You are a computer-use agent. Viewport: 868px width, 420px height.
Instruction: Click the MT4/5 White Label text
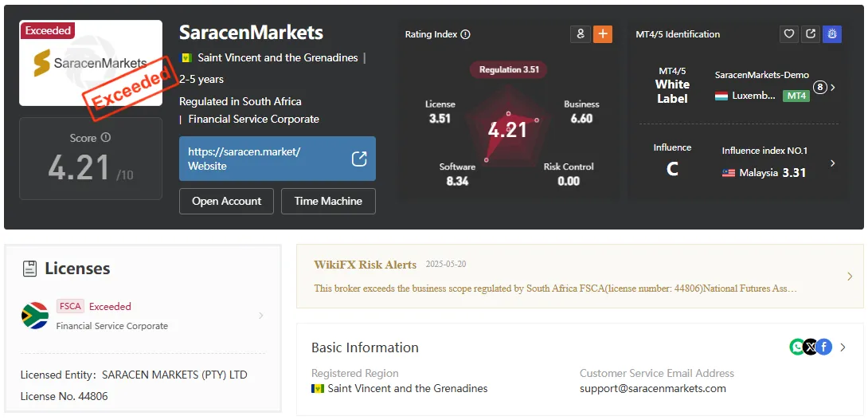[x=672, y=85]
